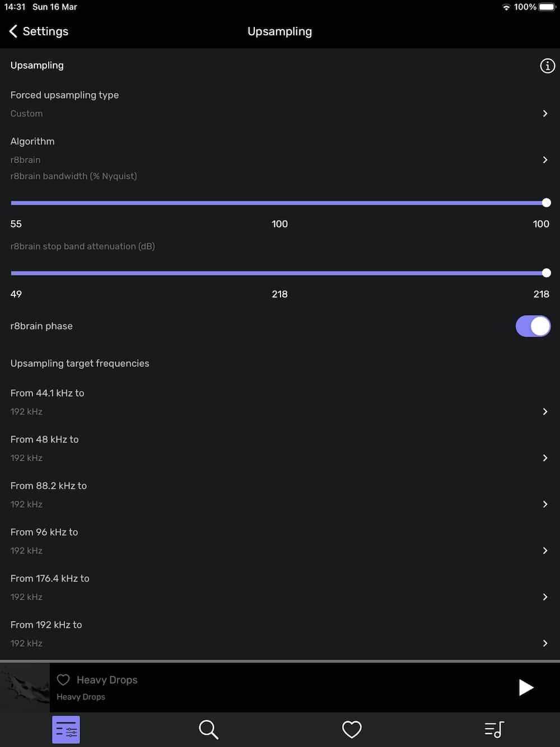Expand the Algorithm r8brain chevron
This screenshot has height=747, width=560.
[x=545, y=160]
